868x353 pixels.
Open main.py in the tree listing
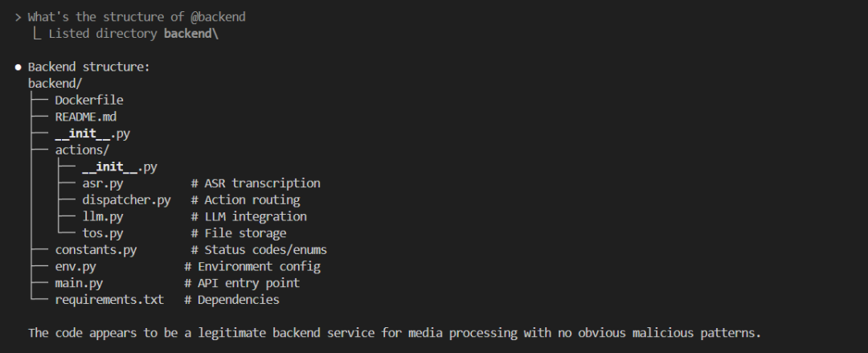click(x=79, y=283)
